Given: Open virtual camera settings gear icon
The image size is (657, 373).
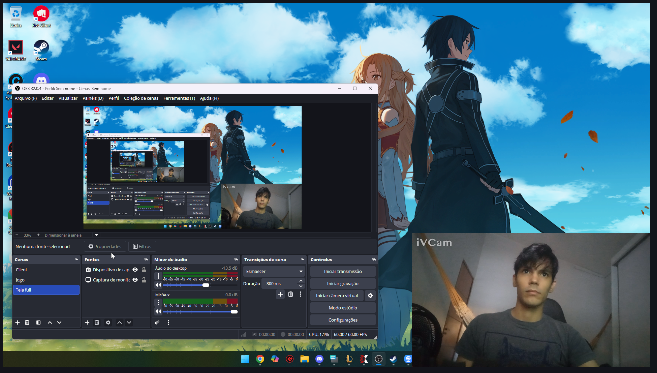Looking at the screenshot, I should (370, 295).
